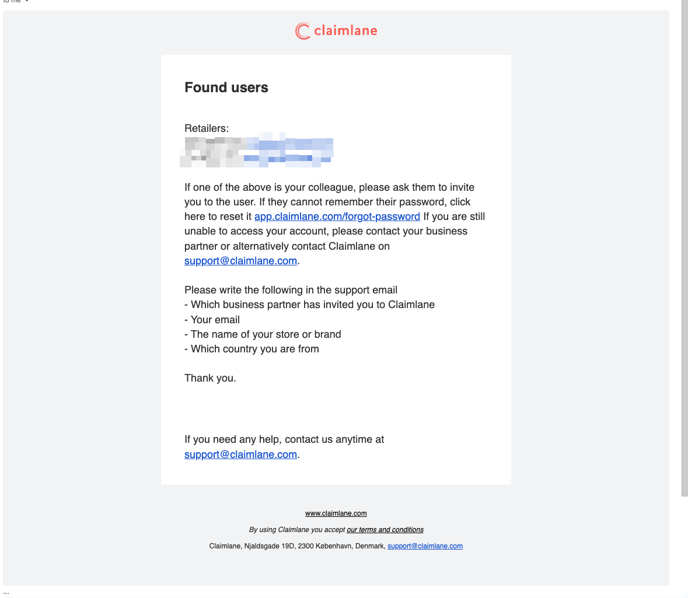Click the claimlane wordmark in header
This screenshot has height=598, width=688.
[x=346, y=31]
